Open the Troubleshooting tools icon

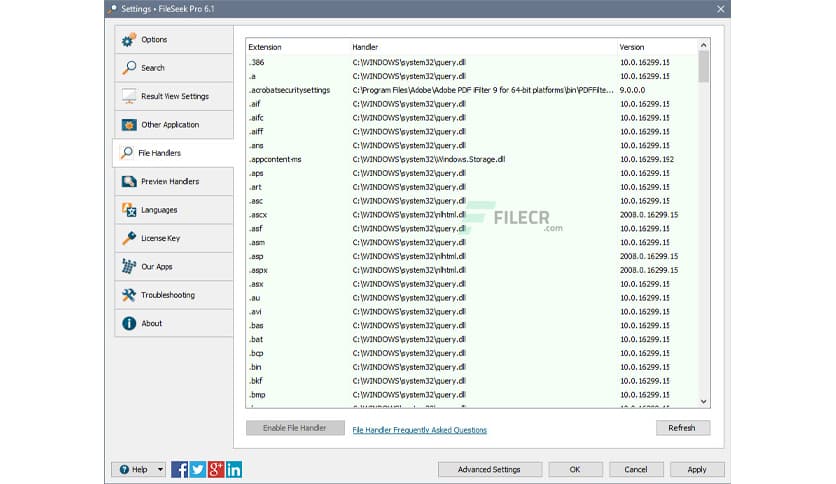point(129,295)
